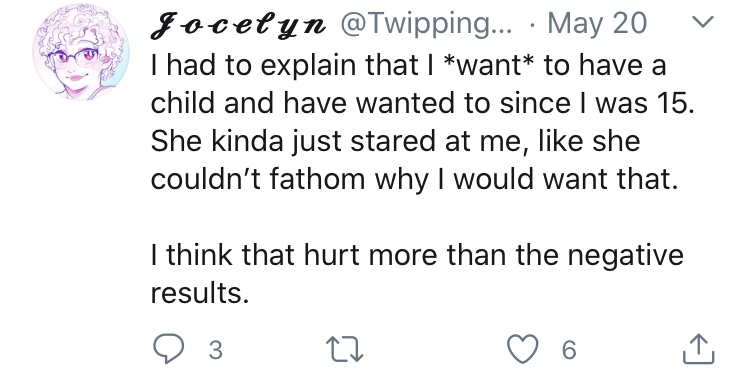Expand the tweet options chevron next to May 20
The width and height of the screenshot is (750, 384).
[703, 21]
